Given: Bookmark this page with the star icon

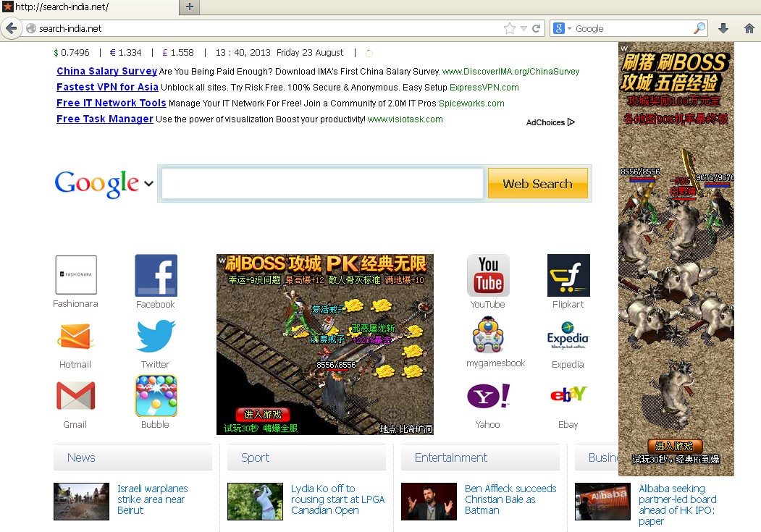Looking at the screenshot, I should (509, 29).
